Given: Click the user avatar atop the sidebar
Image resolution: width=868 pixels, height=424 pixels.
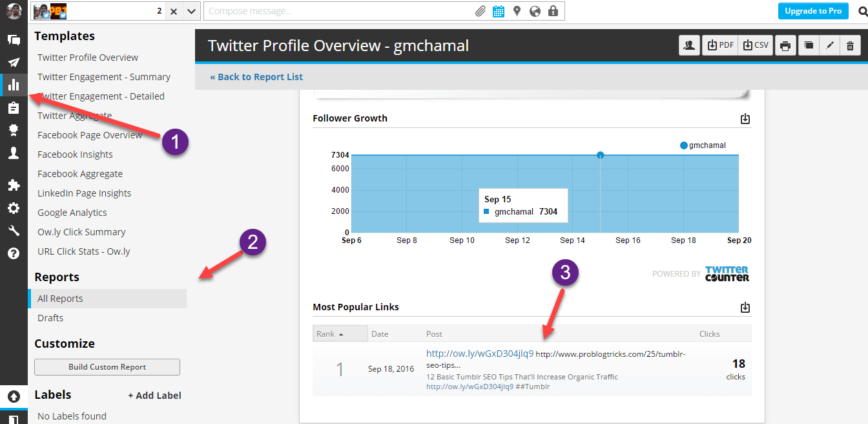Looking at the screenshot, I should click(14, 11).
